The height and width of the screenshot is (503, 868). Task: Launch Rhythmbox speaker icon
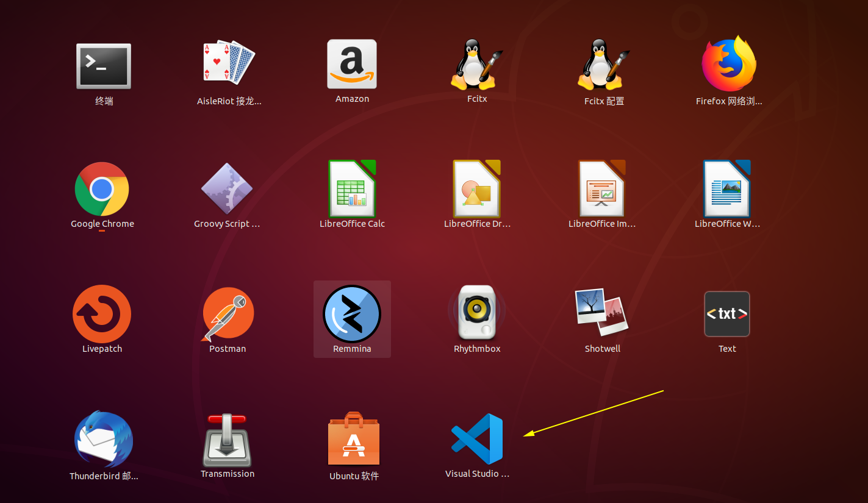(477, 312)
